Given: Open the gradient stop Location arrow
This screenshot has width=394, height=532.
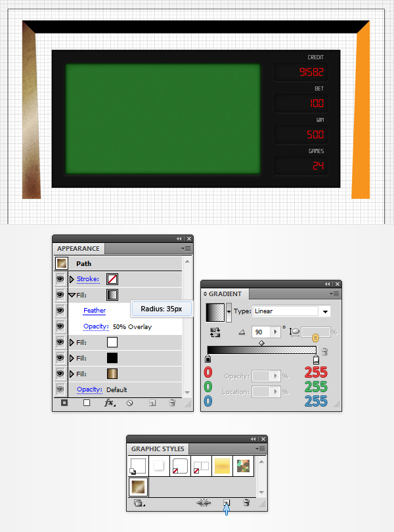Looking at the screenshot, I should (275, 392).
